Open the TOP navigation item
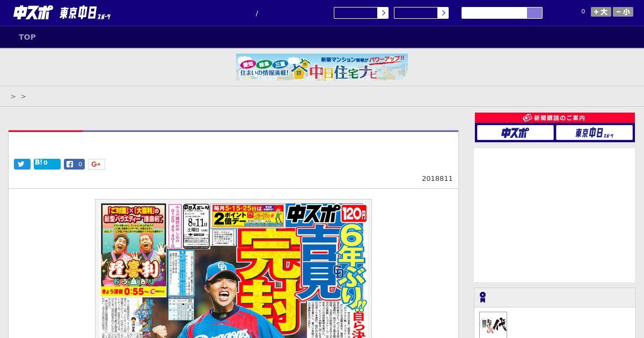The width and height of the screenshot is (644, 338). (x=27, y=37)
